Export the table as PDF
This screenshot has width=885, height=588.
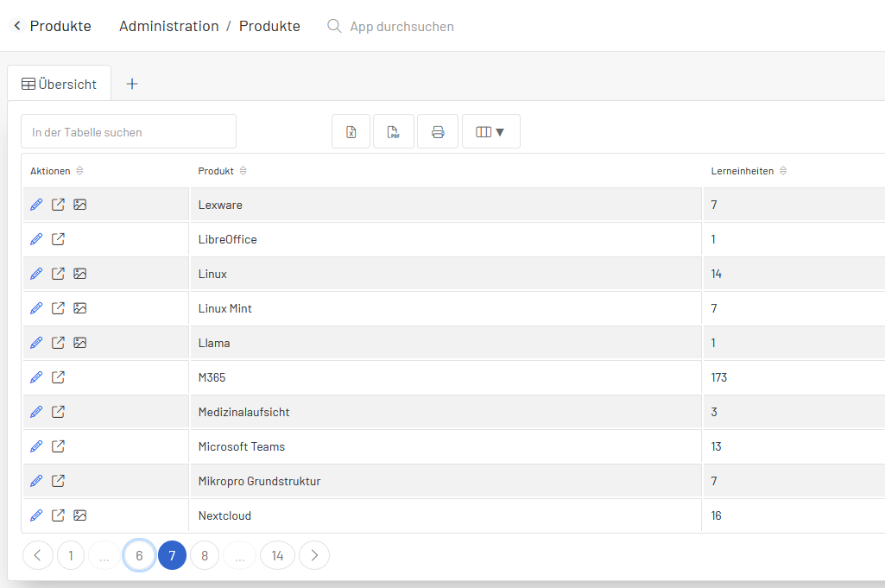pos(394,131)
